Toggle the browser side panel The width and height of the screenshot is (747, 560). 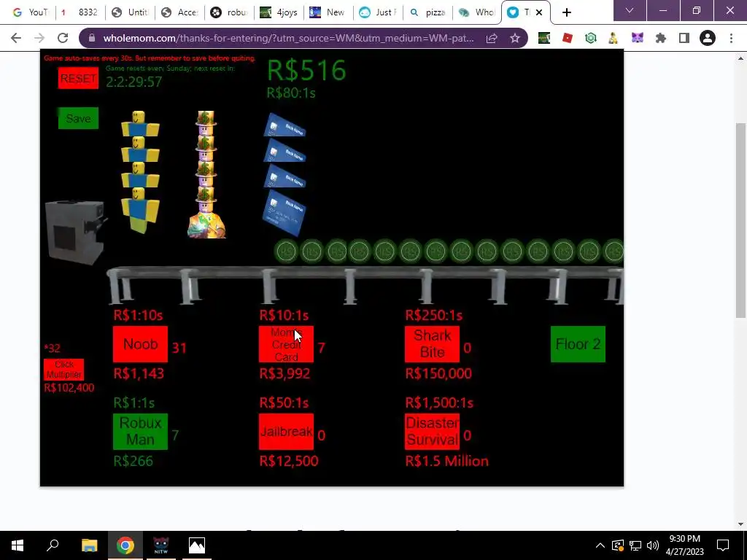pos(684,38)
